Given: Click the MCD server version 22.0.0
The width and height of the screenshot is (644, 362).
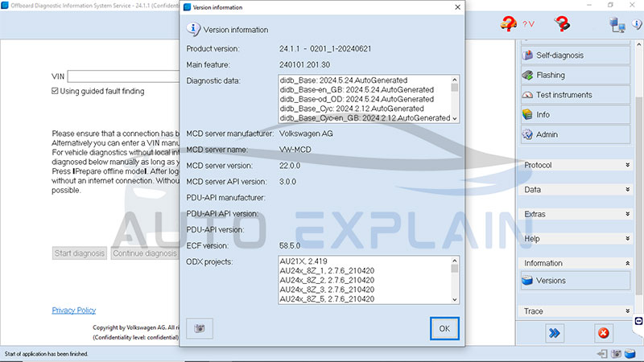Looking at the screenshot, I should point(290,166).
